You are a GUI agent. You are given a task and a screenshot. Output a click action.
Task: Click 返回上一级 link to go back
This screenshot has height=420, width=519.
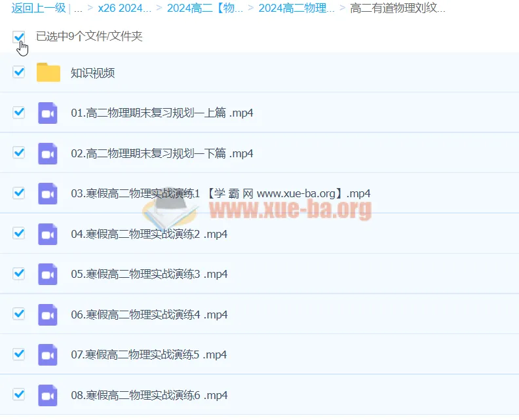(39, 9)
